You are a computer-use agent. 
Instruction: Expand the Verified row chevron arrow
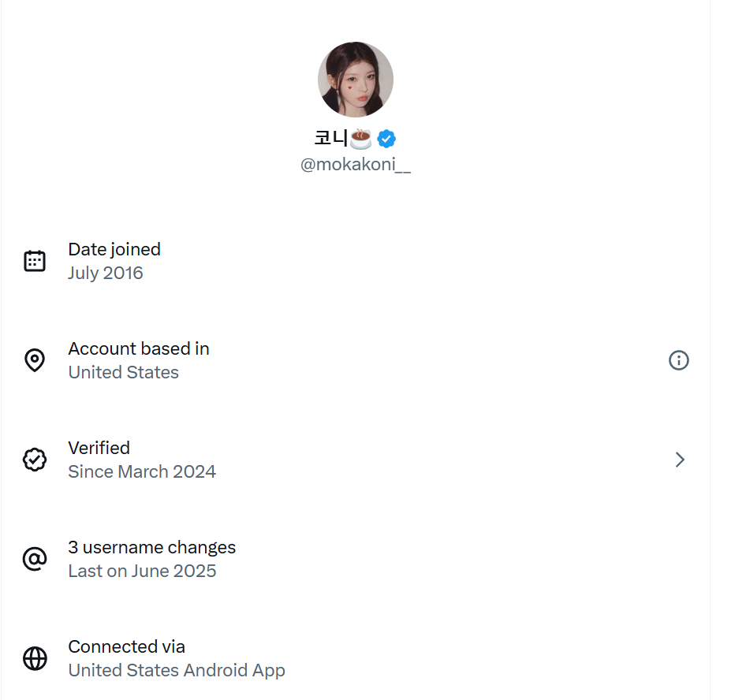[x=680, y=460]
